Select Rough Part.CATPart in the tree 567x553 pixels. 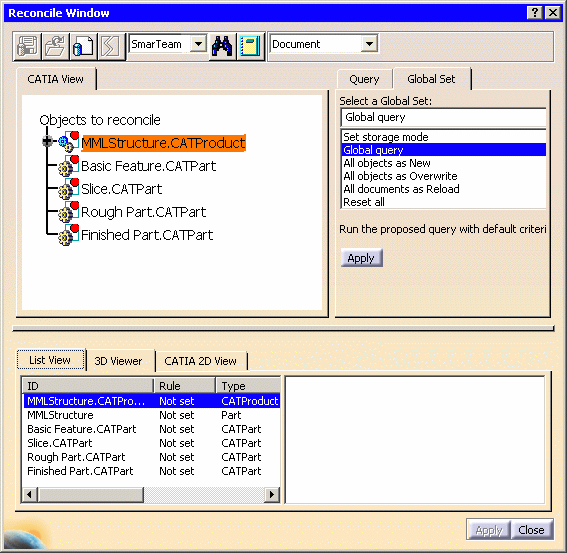[143, 212]
